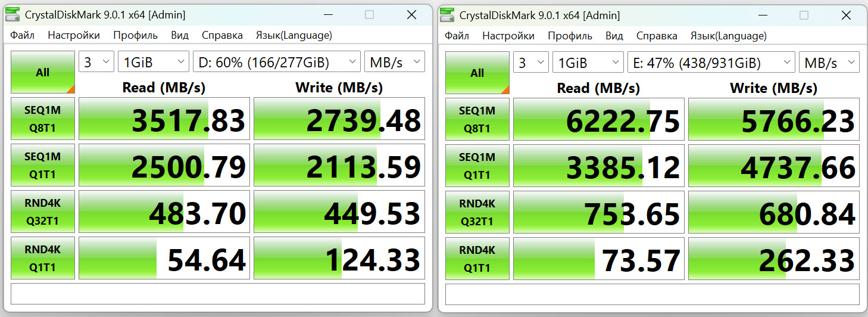Open drive E: selector dropdown
The width and height of the screenshot is (868, 317).
(711, 62)
